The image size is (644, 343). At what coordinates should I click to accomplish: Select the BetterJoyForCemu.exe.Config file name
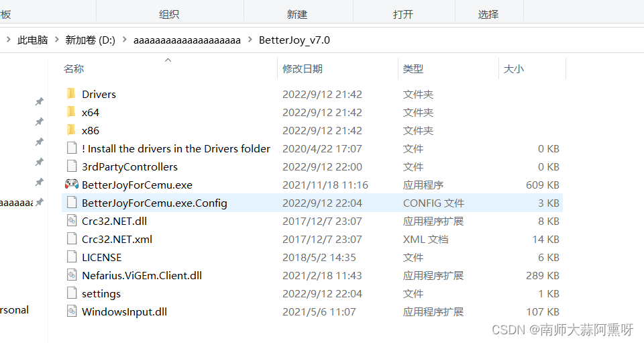pos(154,203)
